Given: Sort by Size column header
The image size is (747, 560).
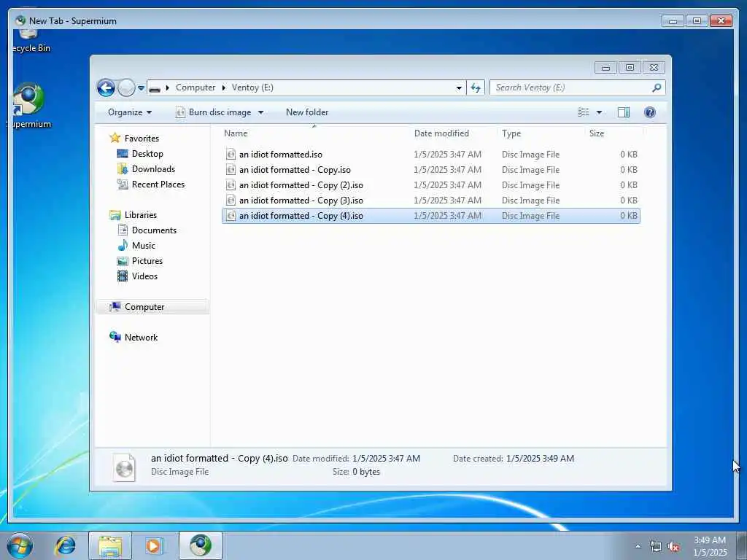Looking at the screenshot, I should pyautogui.click(x=597, y=133).
